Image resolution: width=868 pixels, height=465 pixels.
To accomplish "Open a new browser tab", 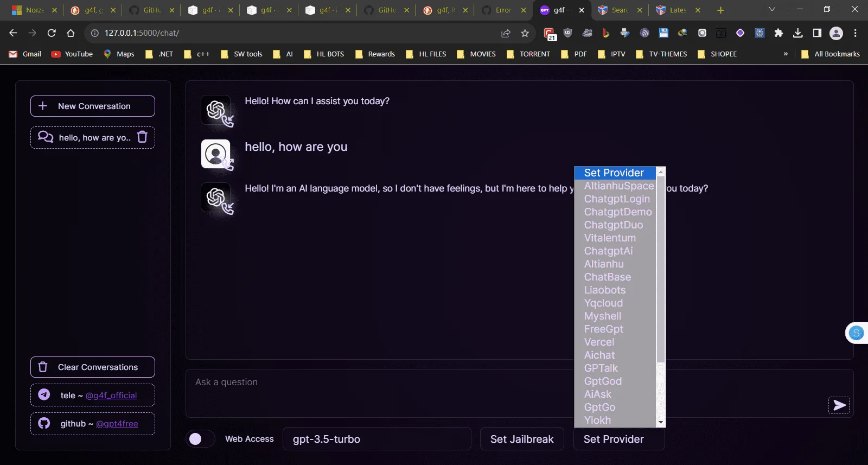I will pyautogui.click(x=720, y=10).
